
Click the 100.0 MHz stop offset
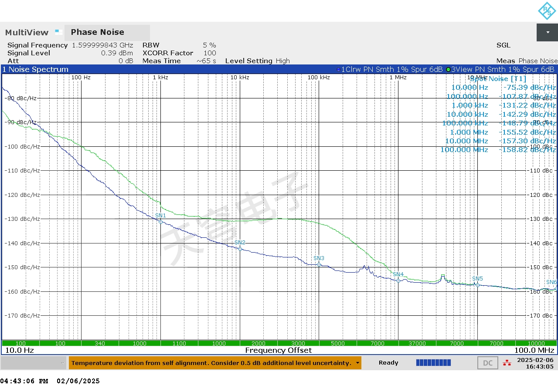(534, 350)
